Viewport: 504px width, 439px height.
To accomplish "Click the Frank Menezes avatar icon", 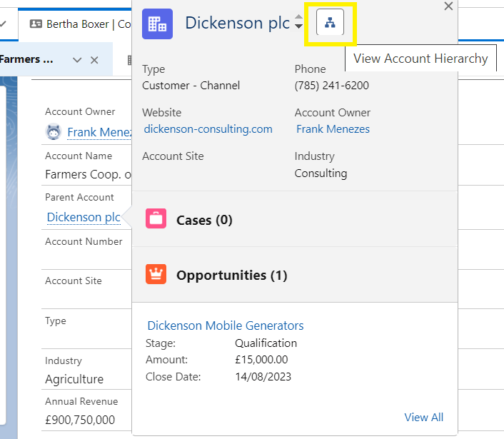I will (54, 131).
